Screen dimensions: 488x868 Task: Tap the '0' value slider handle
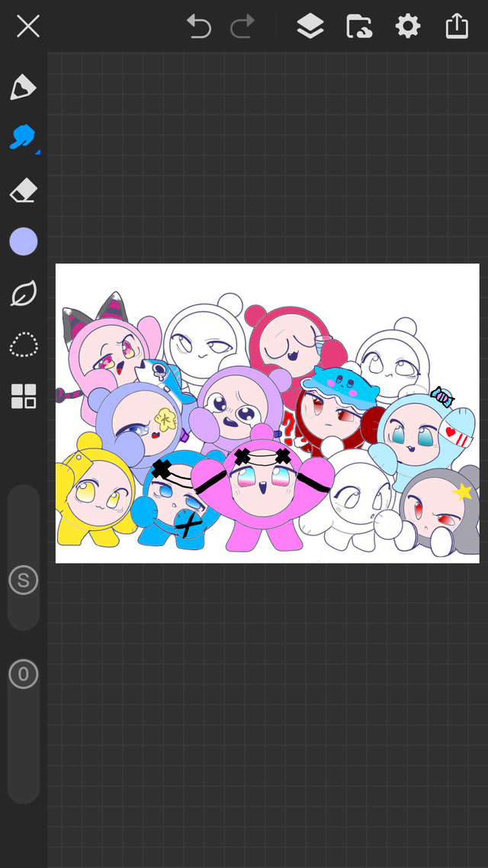point(23,674)
